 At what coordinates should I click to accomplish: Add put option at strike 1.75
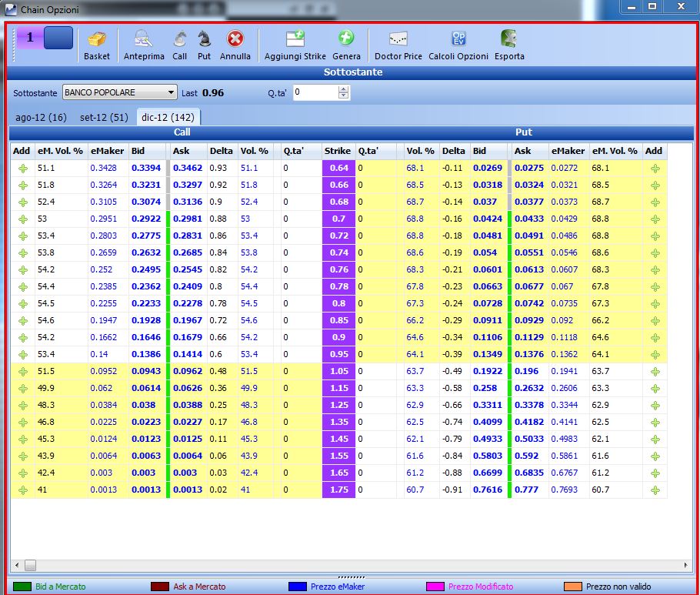coord(655,490)
